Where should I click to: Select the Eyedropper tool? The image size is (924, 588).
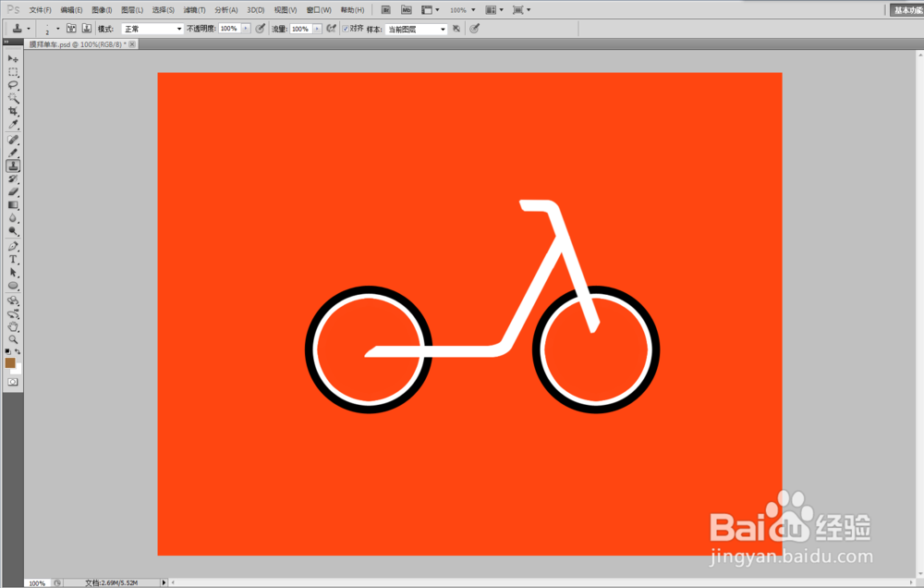[x=13, y=124]
